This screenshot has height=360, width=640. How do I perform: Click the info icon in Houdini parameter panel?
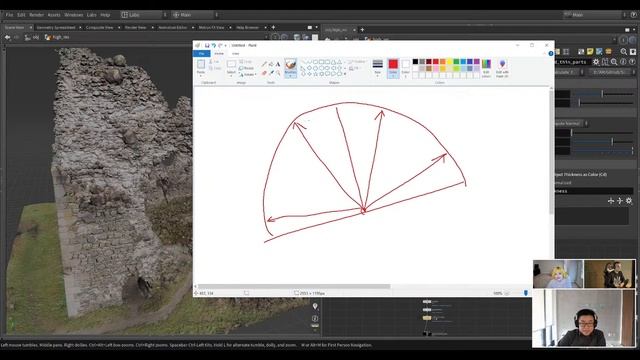point(623,62)
